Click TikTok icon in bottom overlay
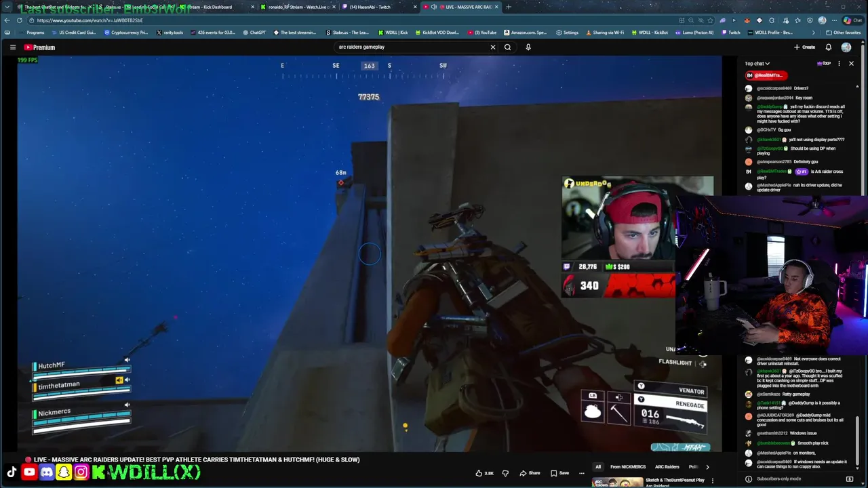This screenshot has width=868, height=488. point(12,472)
